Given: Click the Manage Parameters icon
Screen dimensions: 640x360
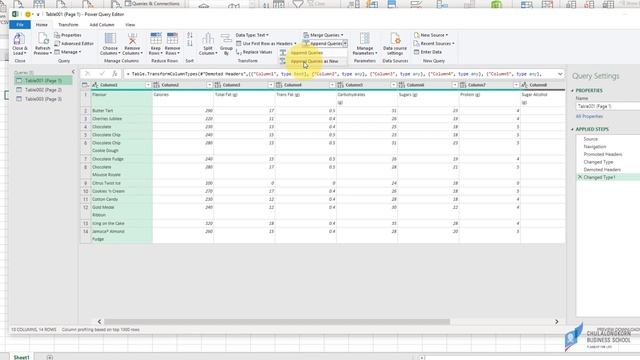Looking at the screenshot, I should point(364,39).
